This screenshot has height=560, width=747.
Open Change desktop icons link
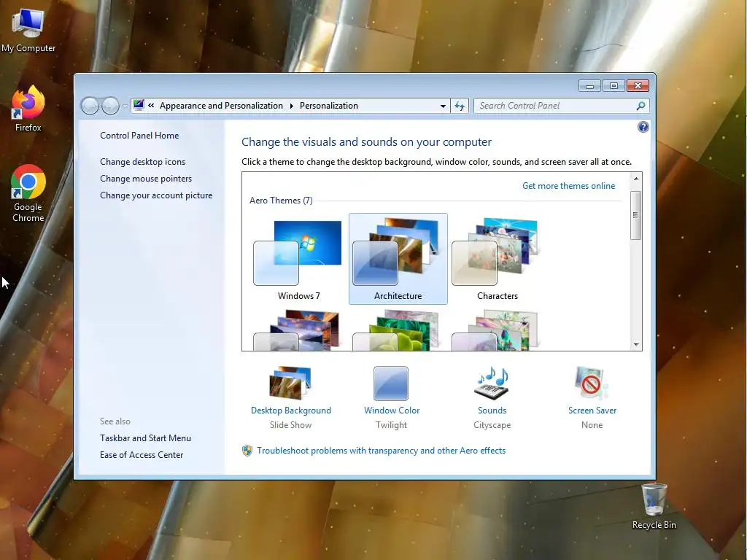[142, 162]
